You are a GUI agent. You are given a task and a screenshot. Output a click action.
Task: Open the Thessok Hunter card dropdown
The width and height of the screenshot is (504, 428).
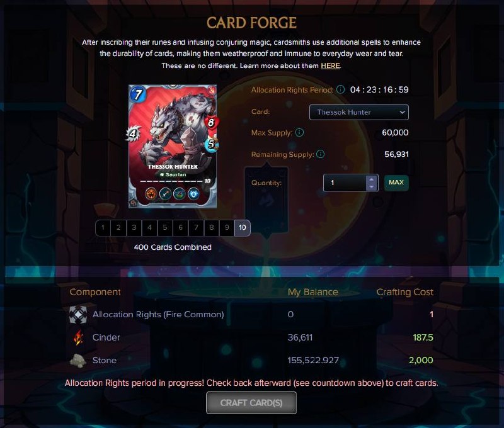[x=358, y=113]
